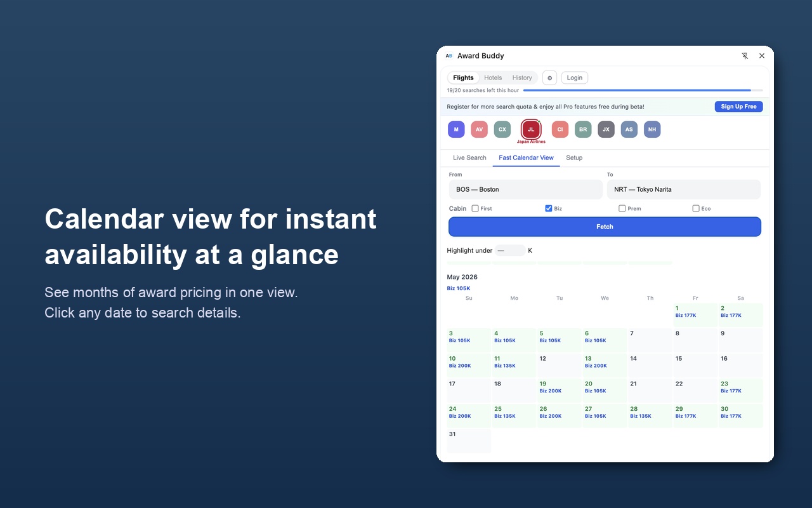Select the CI airline icon
The image size is (812, 508).
(x=560, y=130)
